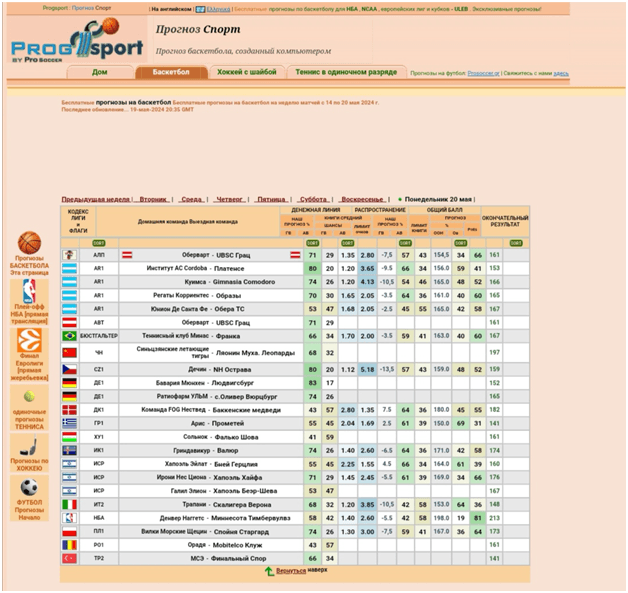This screenshot has width=628, height=593.
Task: Sort by final result column
Action: click(516, 243)
